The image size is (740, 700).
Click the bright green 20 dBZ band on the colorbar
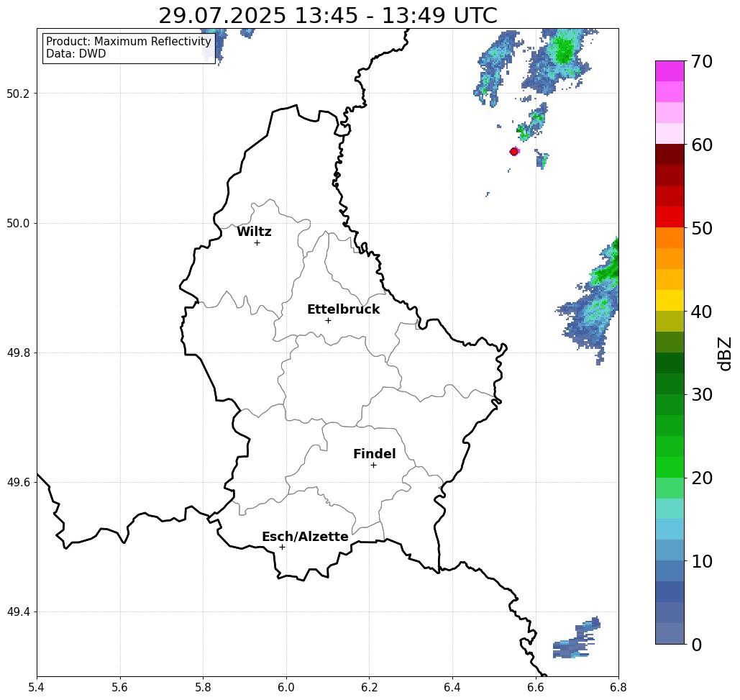670,468
